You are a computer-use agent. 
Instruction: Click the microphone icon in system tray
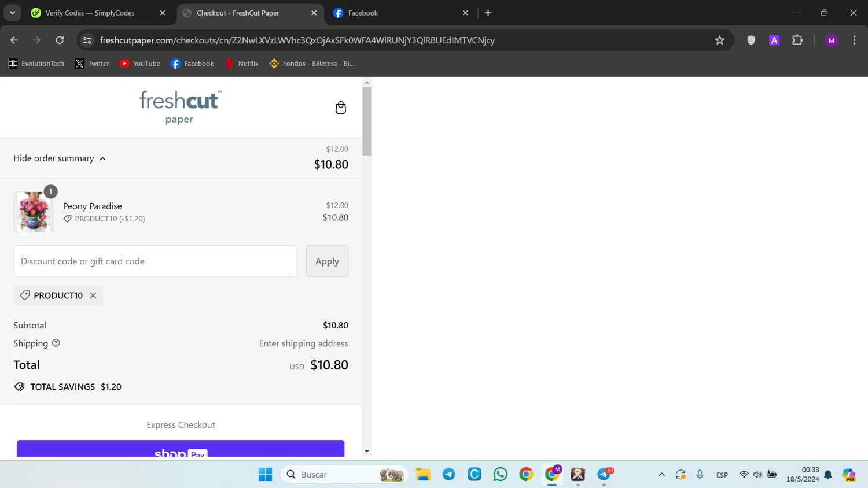(x=700, y=475)
